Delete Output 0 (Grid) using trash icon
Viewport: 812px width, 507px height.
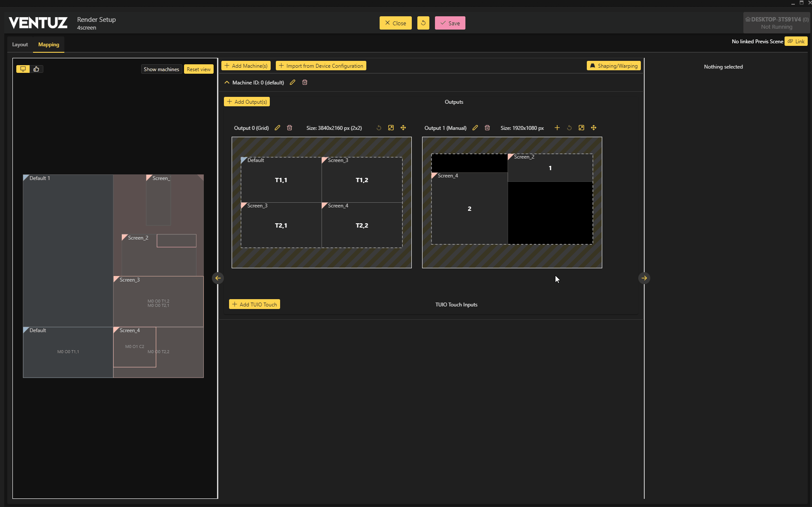(x=290, y=128)
